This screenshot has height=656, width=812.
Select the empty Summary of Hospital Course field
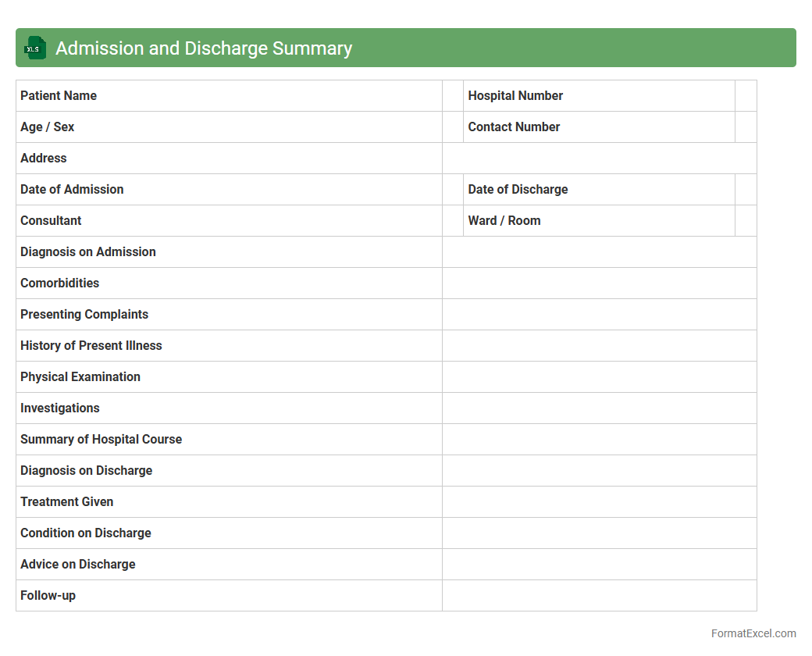pos(599,440)
